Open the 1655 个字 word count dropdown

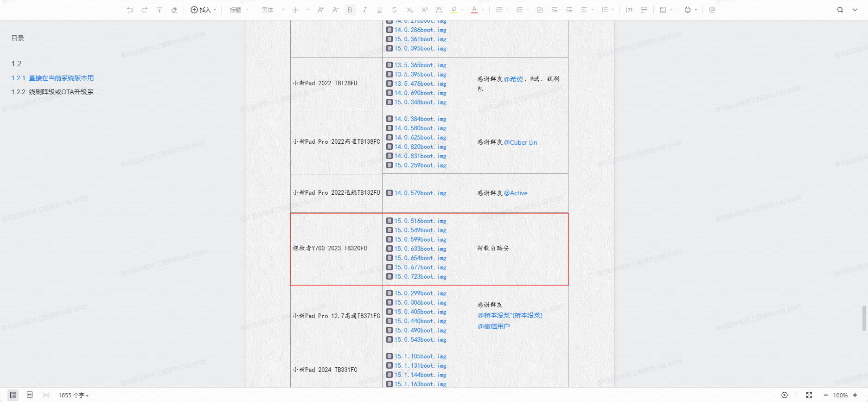coord(73,396)
